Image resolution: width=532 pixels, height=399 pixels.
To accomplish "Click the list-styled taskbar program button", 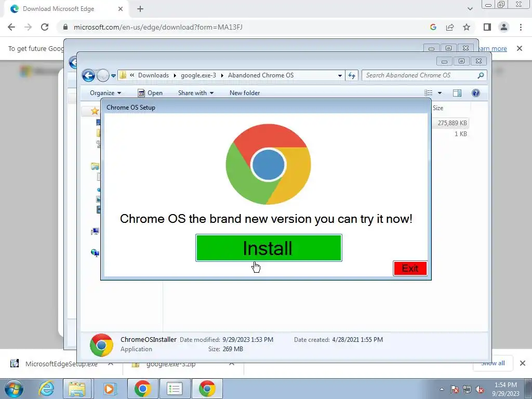I will (x=175, y=389).
